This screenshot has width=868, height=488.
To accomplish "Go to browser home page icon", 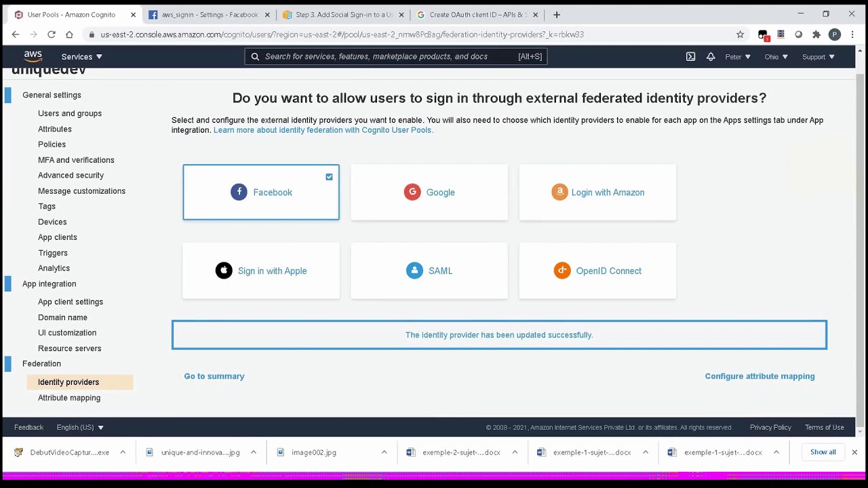I will [69, 35].
